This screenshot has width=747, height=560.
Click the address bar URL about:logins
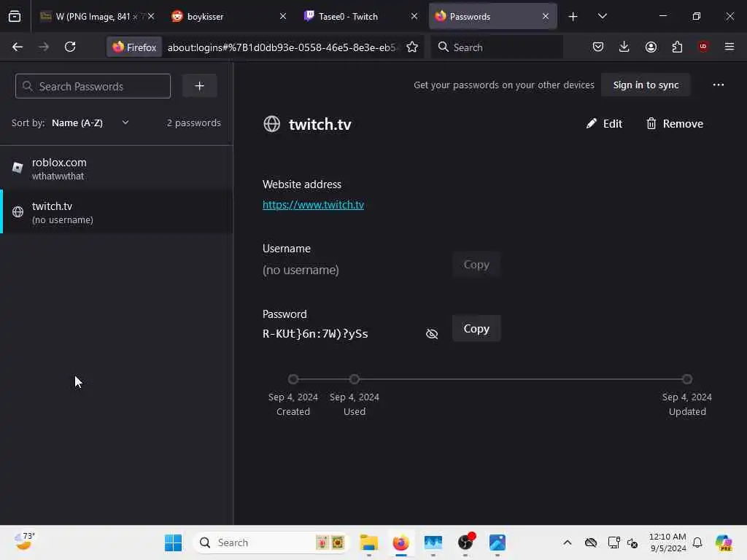click(282, 47)
